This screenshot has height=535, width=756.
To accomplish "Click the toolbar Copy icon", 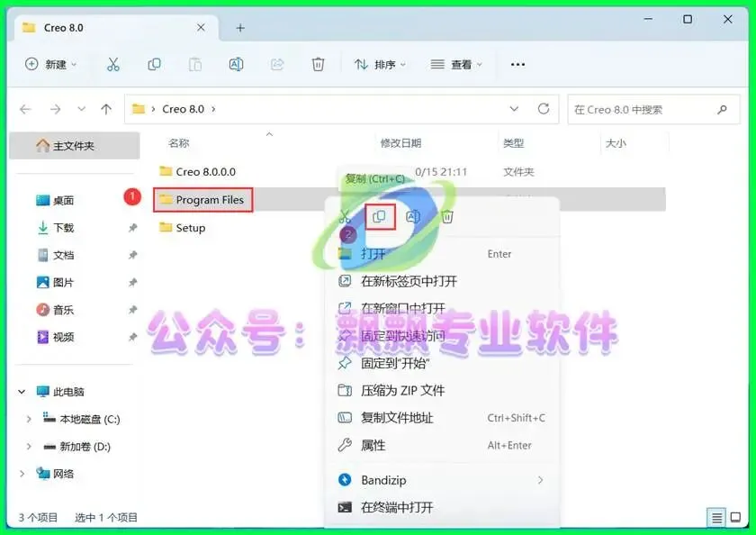I will (154, 64).
